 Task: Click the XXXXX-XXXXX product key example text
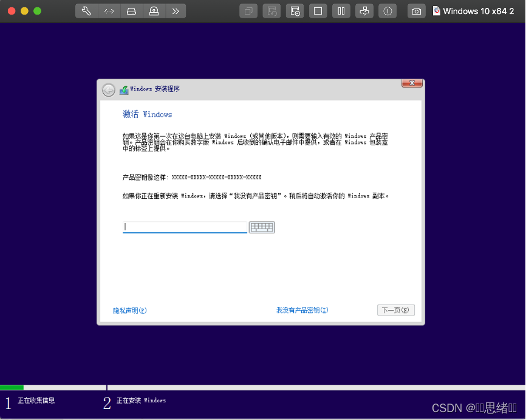click(x=216, y=177)
